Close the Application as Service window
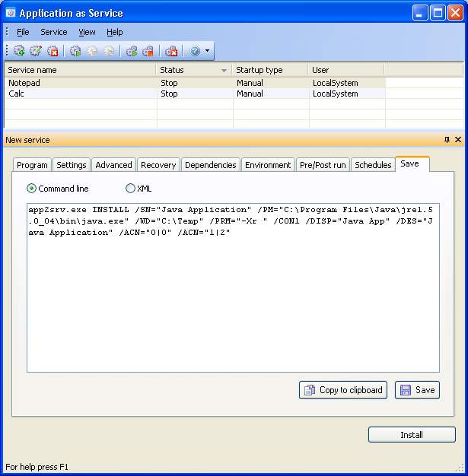 [x=456, y=13]
